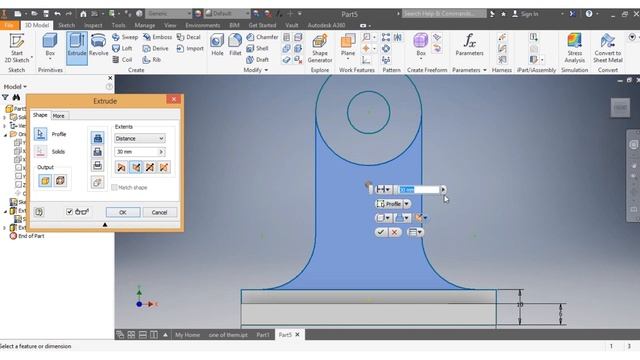Choose the Loft feature
640x360 pixels.
[122, 48]
